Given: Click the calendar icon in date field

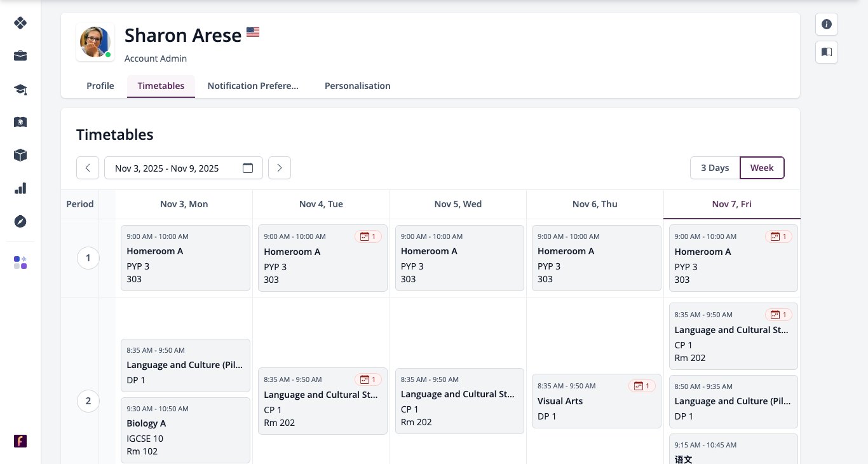Looking at the screenshot, I should (x=248, y=168).
